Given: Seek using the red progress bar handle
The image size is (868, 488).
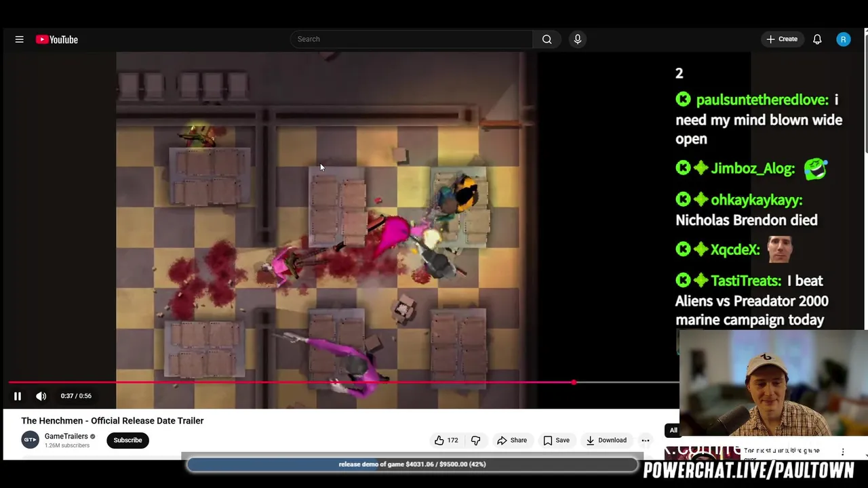Looking at the screenshot, I should 574,383.
